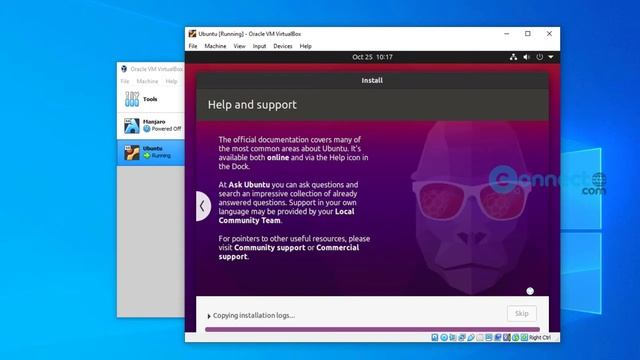Open the Devices menu

[x=282, y=46]
